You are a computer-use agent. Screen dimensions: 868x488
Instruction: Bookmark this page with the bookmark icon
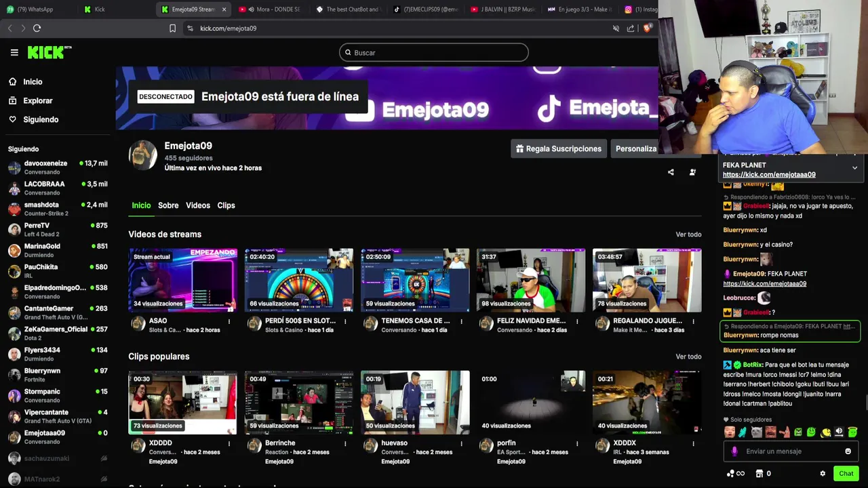tap(172, 28)
